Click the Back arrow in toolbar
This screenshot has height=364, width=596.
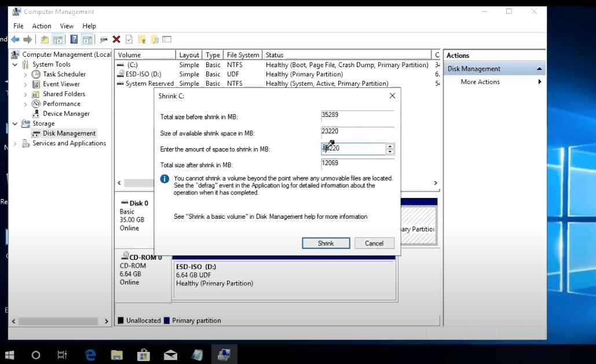coord(15,39)
